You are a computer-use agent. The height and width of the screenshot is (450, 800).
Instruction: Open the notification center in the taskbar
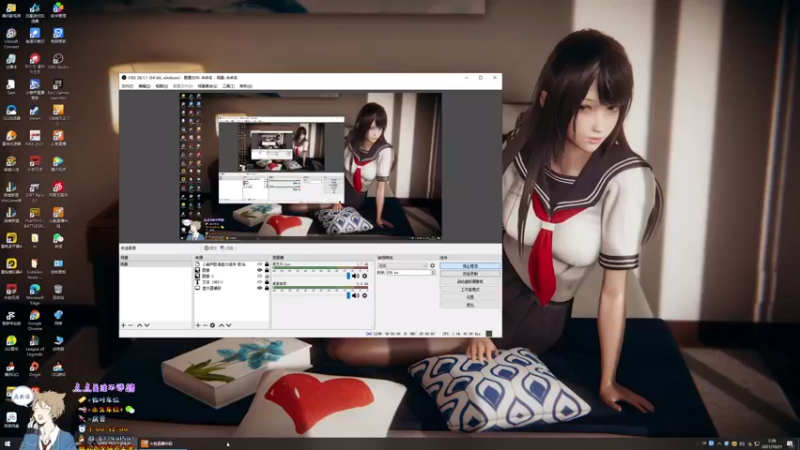[x=790, y=444]
